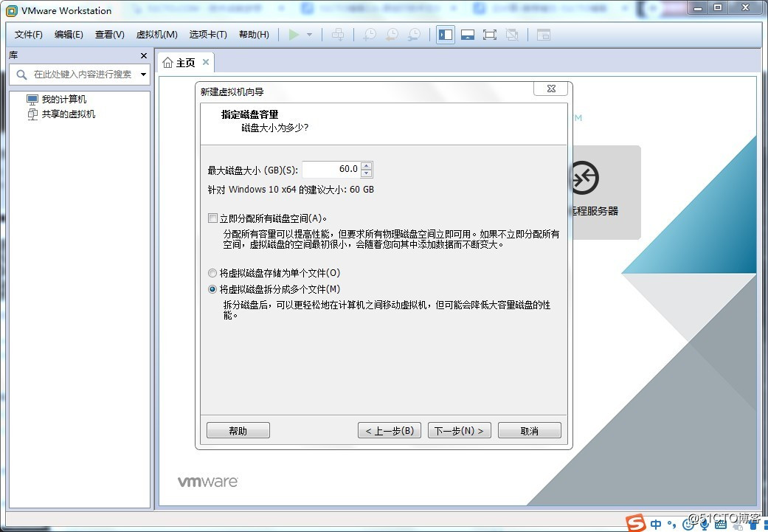Viewport: 768px width, 532px height.
Task: Click the 帮助 button in wizard
Action: [238, 431]
